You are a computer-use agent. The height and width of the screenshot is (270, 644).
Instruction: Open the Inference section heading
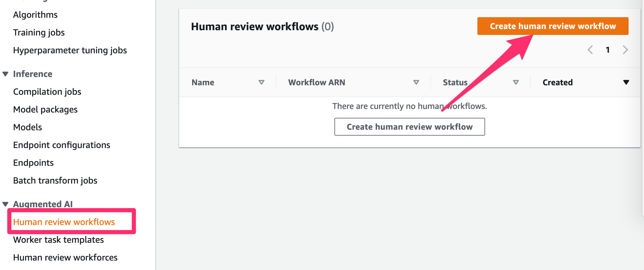(x=33, y=74)
